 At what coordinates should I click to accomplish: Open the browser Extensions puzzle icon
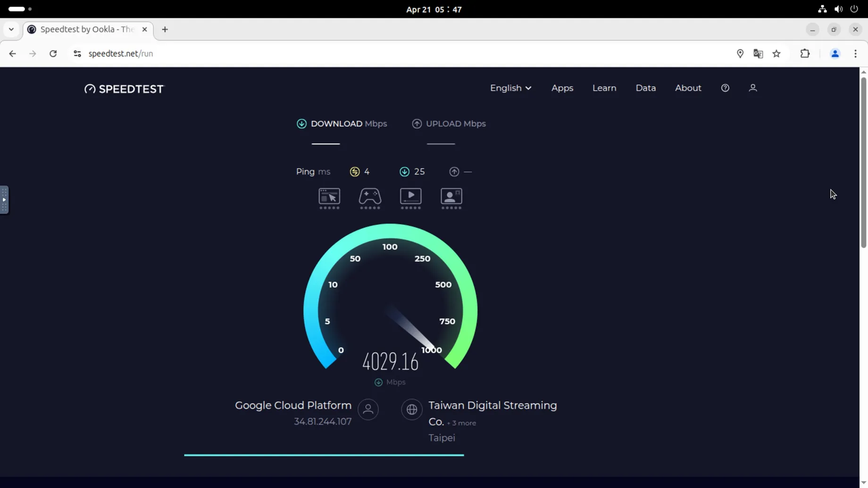tap(805, 53)
